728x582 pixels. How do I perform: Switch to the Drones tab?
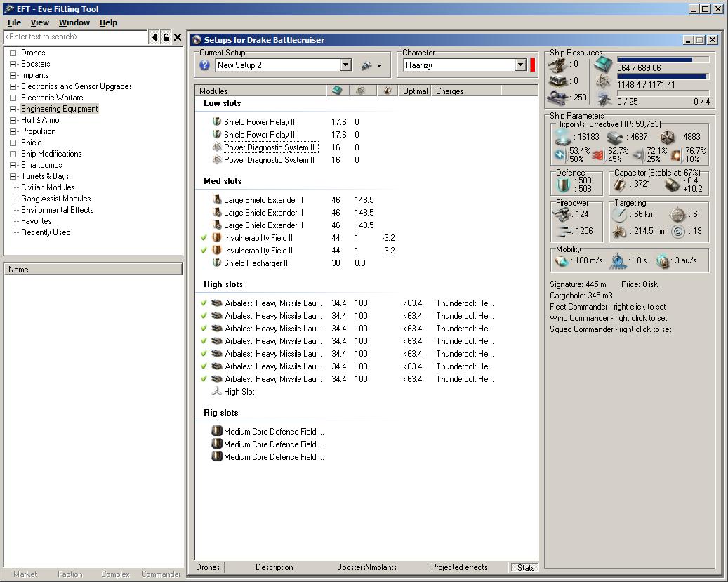click(208, 567)
